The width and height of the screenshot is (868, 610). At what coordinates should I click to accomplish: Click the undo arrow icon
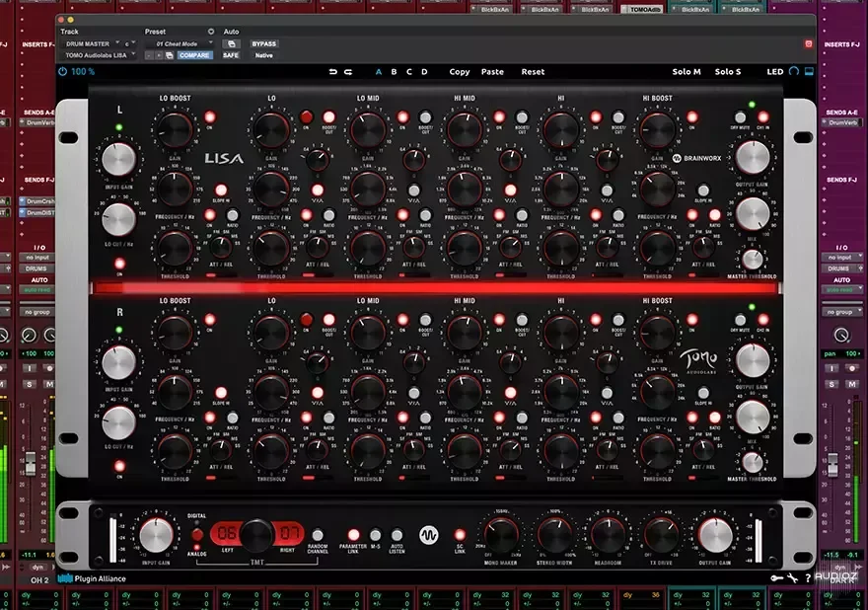[332, 72]
